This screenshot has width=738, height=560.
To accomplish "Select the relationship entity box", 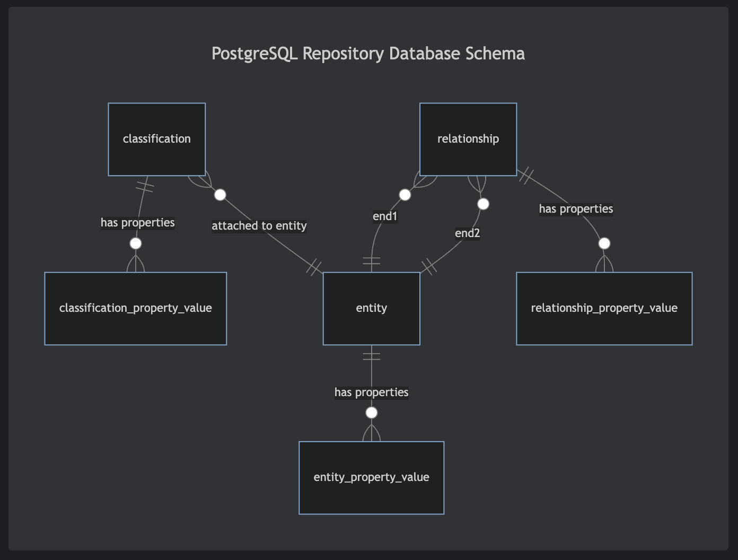I will (x=468, y=139).
